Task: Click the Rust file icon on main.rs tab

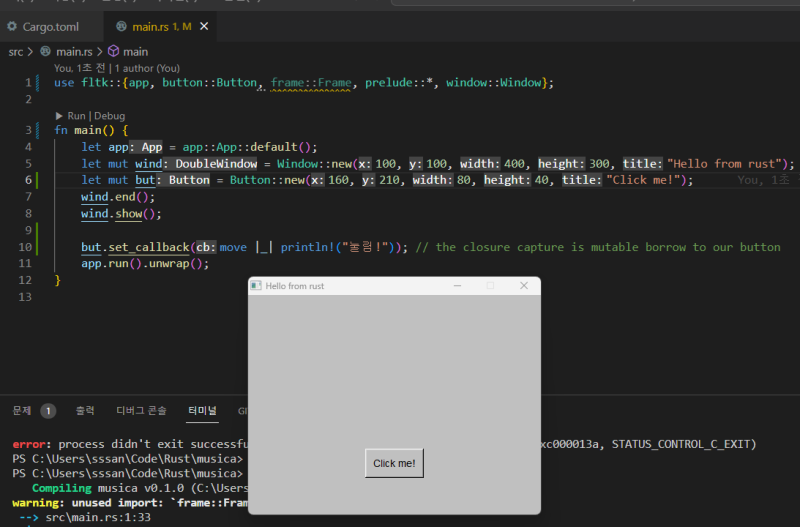Action: 121,26
